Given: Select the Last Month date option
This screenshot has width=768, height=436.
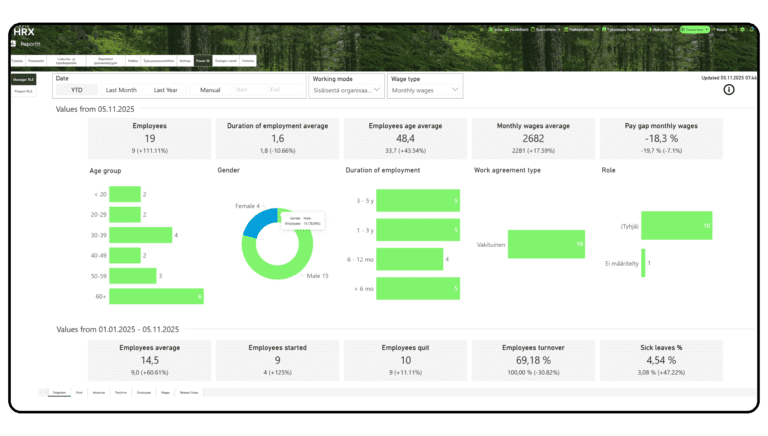Looking at the screenshot, I should pos(121,90).
